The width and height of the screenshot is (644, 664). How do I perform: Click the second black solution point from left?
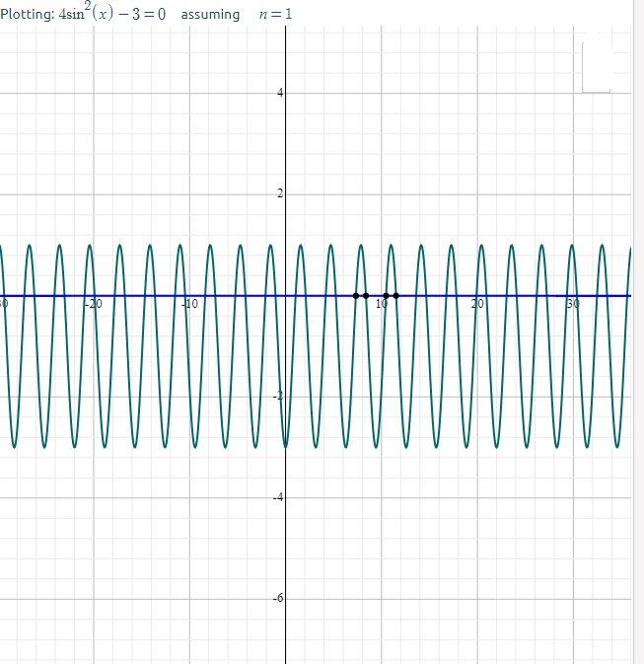366,295
